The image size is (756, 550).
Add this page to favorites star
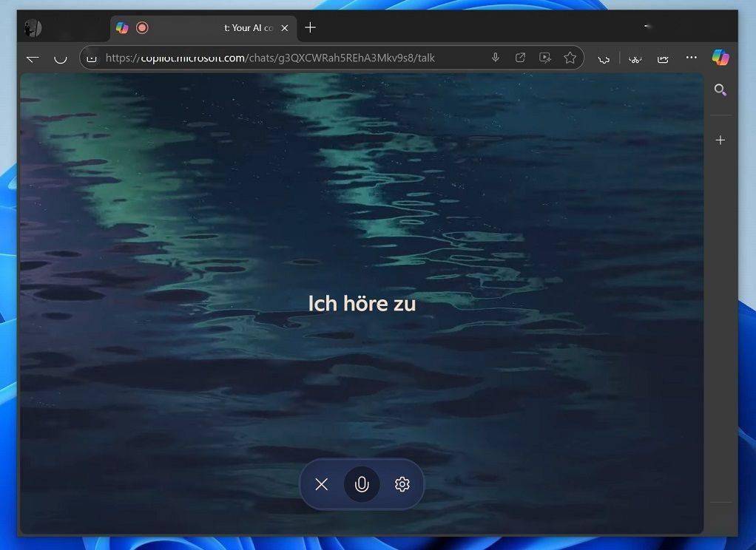(570, 58)
